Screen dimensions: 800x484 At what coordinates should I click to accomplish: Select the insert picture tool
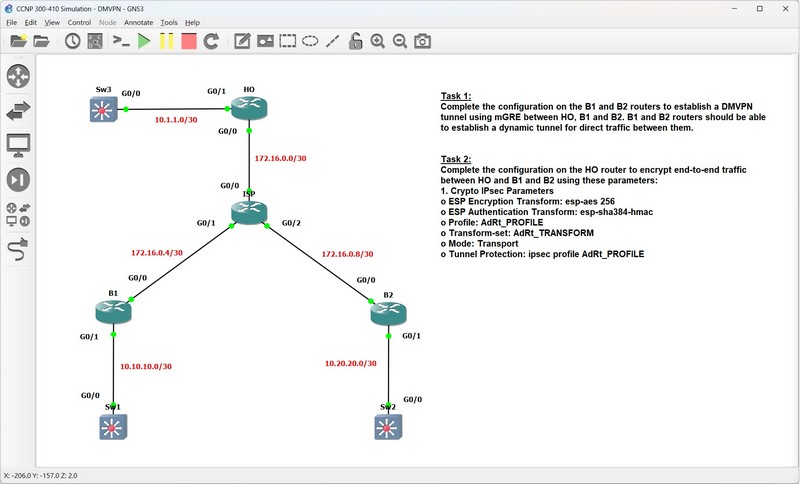[265, 41]
